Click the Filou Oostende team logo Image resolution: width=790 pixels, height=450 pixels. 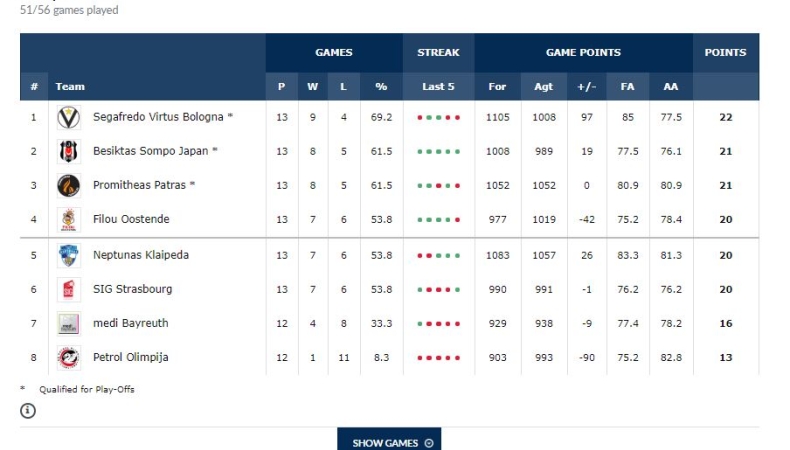pos(68,220)
